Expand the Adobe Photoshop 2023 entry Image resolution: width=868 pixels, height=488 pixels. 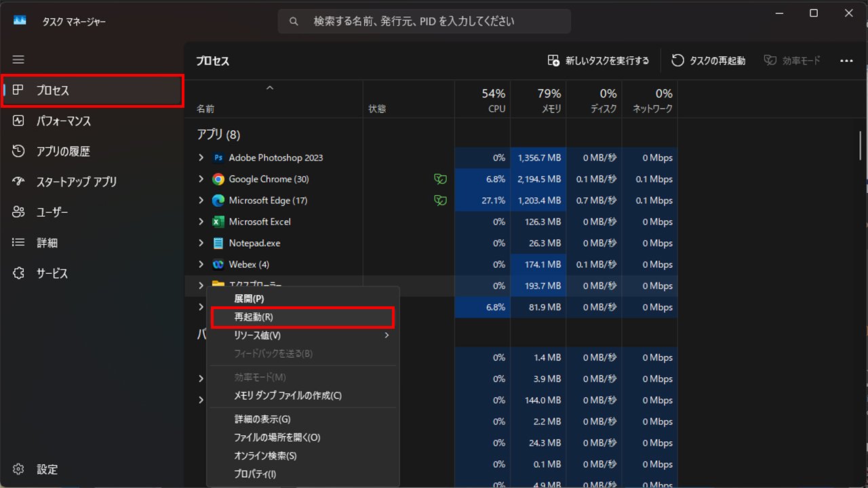[200, 157]
